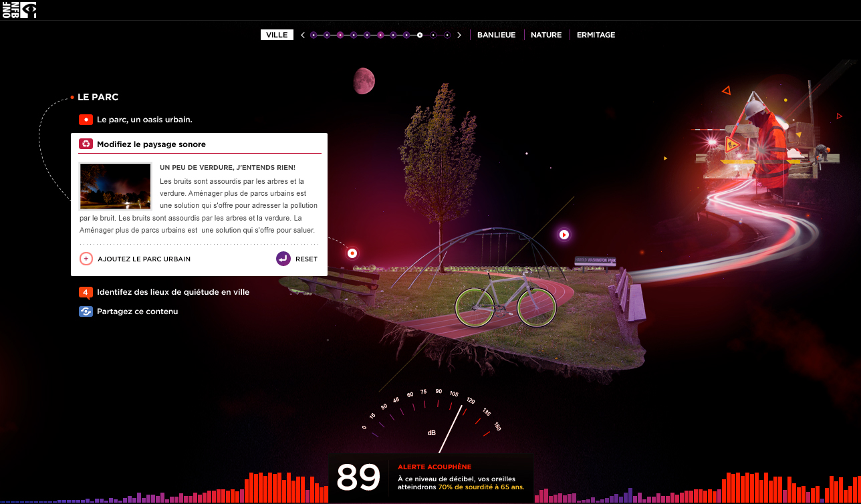Click the RESET button label

307,259
